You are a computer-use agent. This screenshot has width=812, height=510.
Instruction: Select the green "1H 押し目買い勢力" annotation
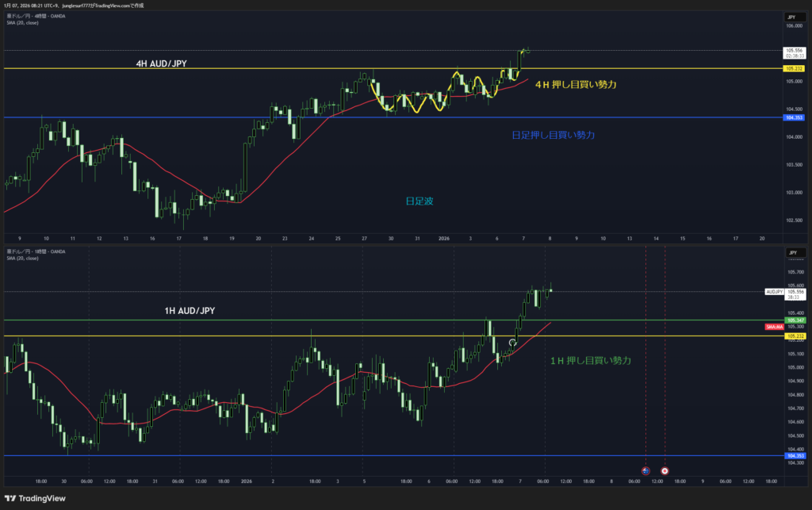(x=591, y=360)
